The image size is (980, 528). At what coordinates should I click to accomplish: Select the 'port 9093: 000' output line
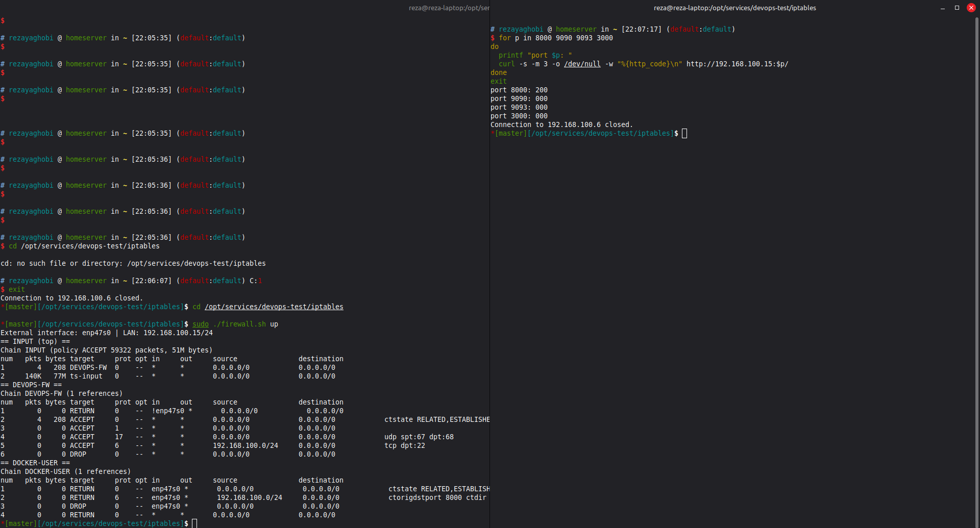519,107
